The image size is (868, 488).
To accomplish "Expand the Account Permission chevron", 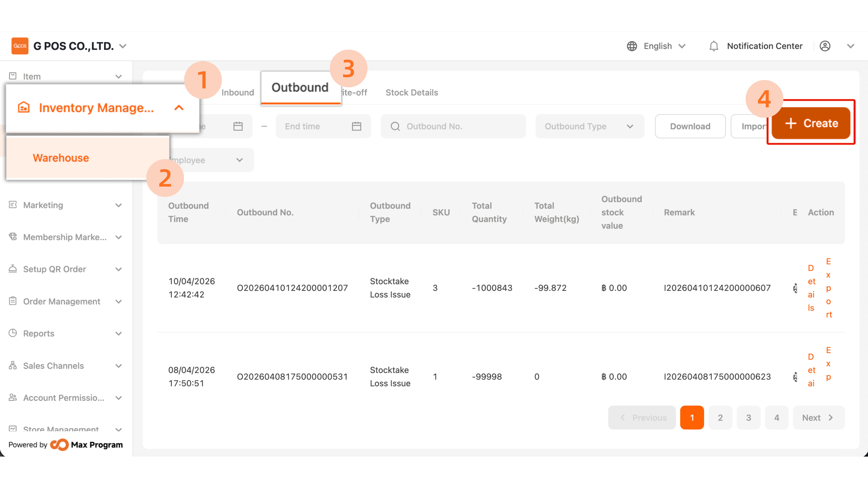I will pos(119,398).
